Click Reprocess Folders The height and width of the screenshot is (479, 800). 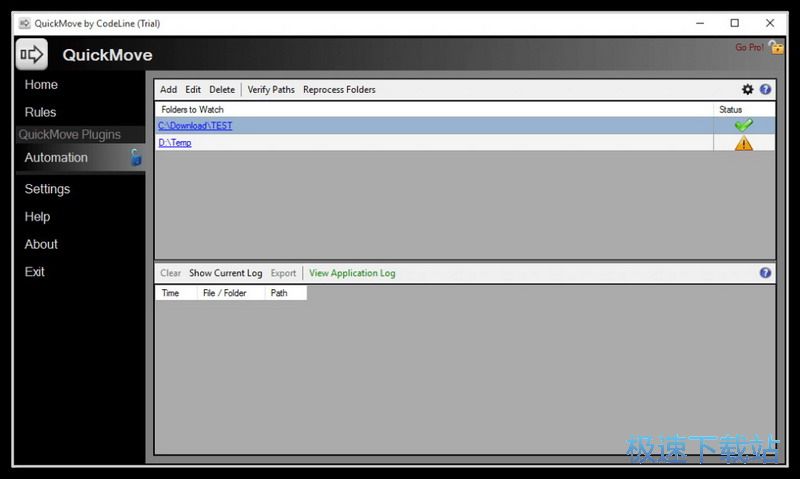339,90
